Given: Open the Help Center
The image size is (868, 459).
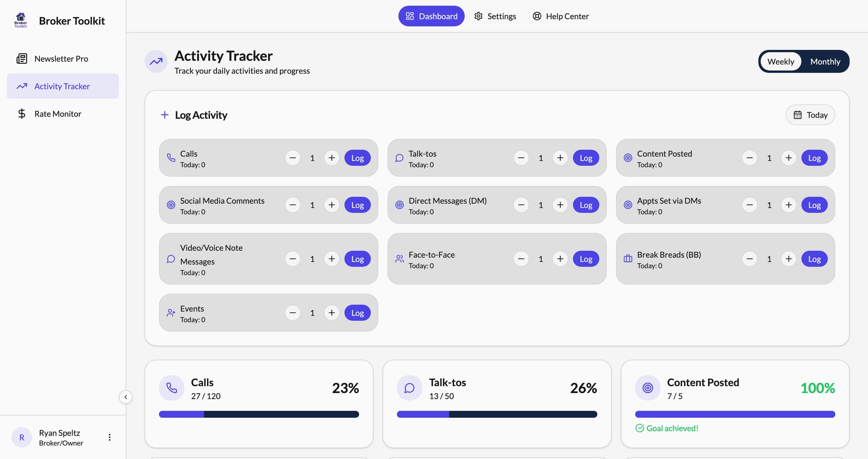Looking at the screenshot, I should (560, 16).
